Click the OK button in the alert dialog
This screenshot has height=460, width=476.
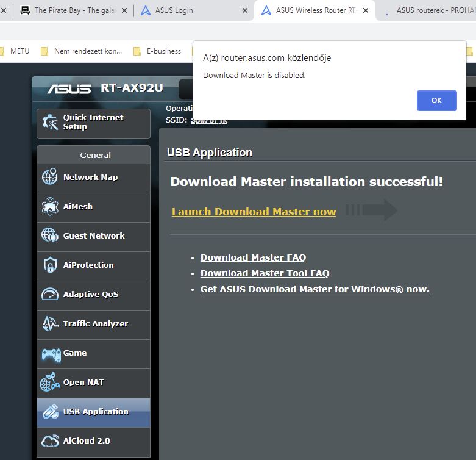(x=436, y=101)
